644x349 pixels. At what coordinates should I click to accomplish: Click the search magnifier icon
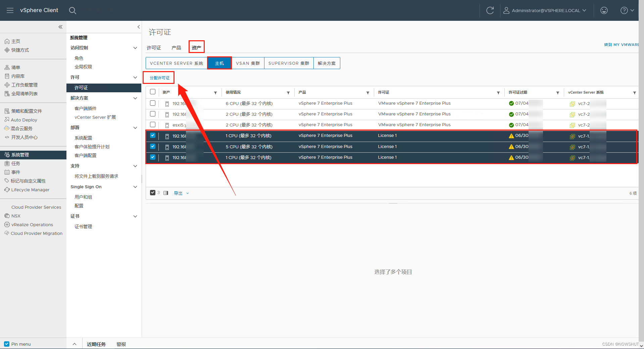(x=72, y=10)
